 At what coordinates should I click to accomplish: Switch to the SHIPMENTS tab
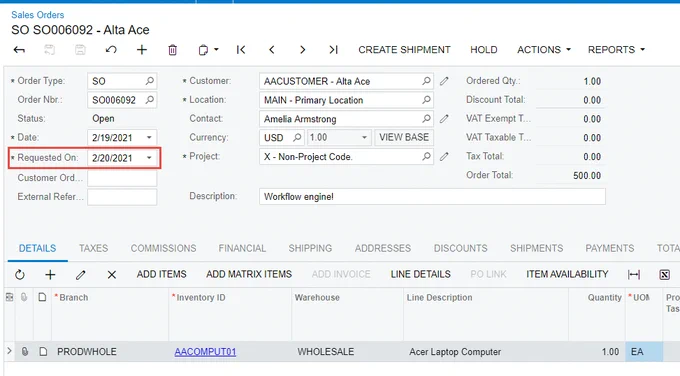tap(536, 248)
